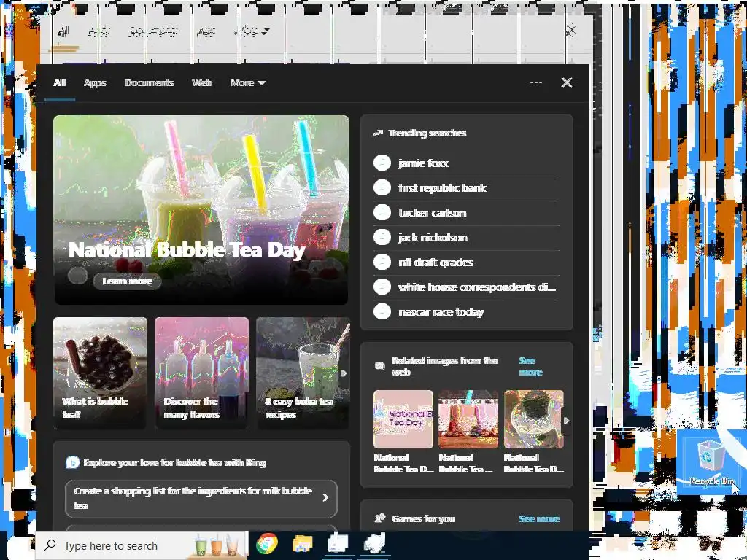Click chevron on shopping list suggestion

point(325,497)
